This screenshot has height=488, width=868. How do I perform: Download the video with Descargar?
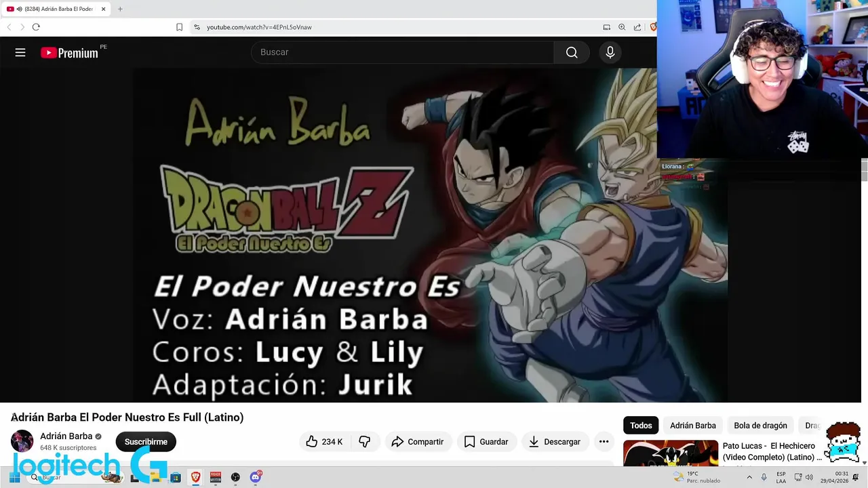point(555,442)
